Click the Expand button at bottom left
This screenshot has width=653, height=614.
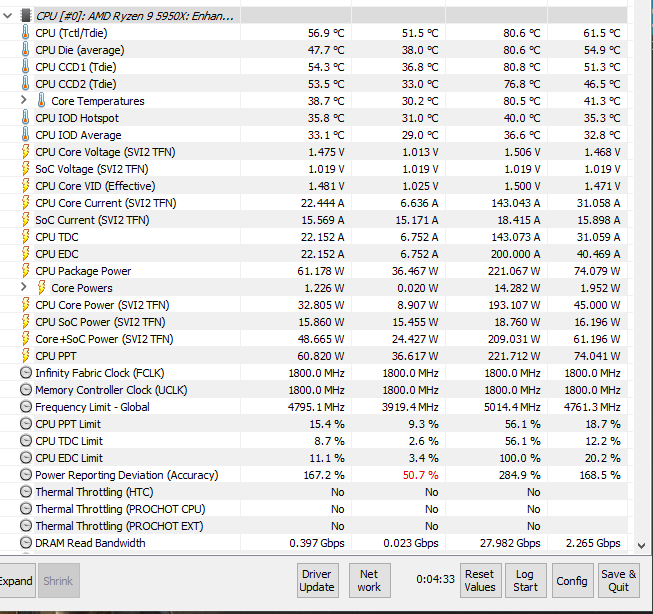15,581
